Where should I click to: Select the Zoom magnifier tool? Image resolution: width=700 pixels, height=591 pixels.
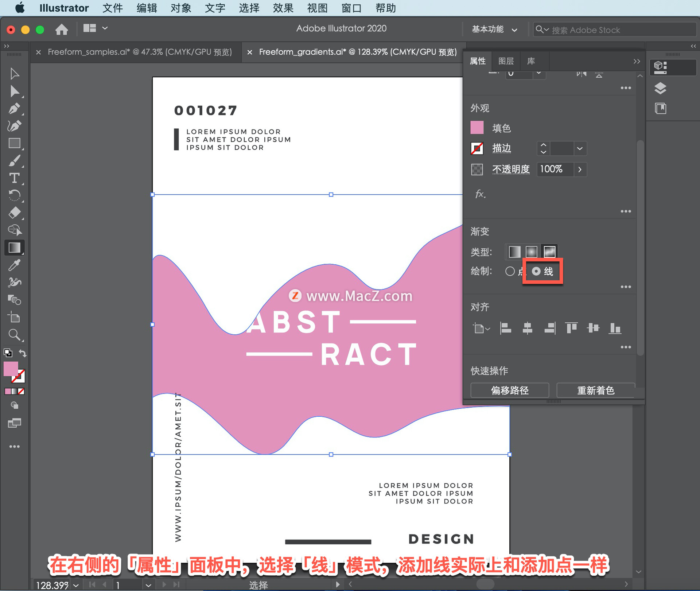coord(14,335)
